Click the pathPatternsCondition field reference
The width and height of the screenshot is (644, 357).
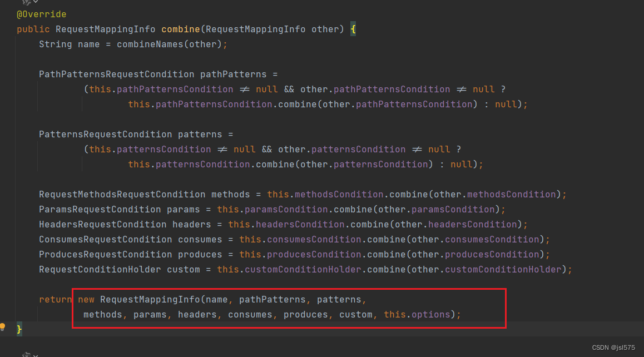click(175, 89)
